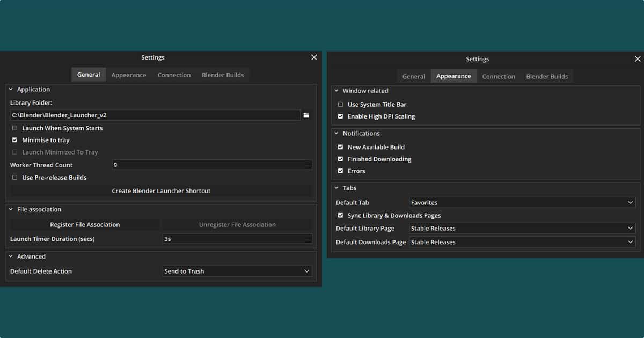Image resolution: width=644 pixels, height=338 pixels.
Task: Toggle Use System Title Bar checkbox
Action: tap(341, 105)
